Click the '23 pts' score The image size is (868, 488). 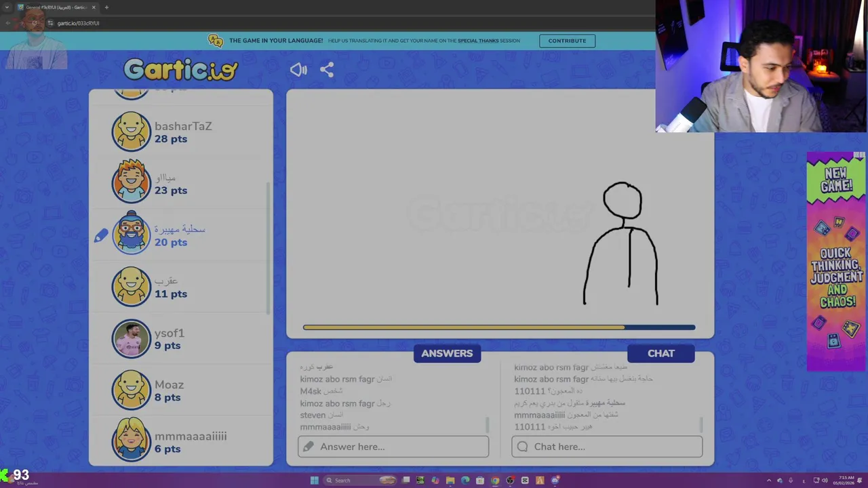click(171, 190)
